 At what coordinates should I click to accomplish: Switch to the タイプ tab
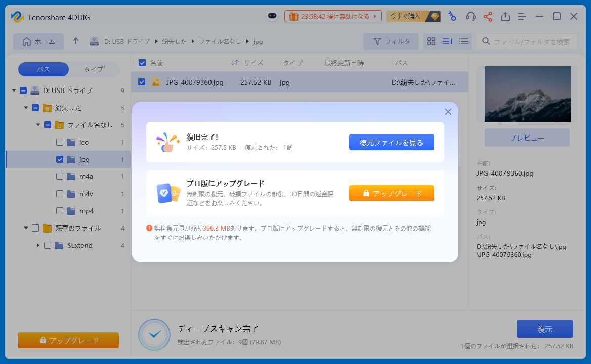(94, 69)
